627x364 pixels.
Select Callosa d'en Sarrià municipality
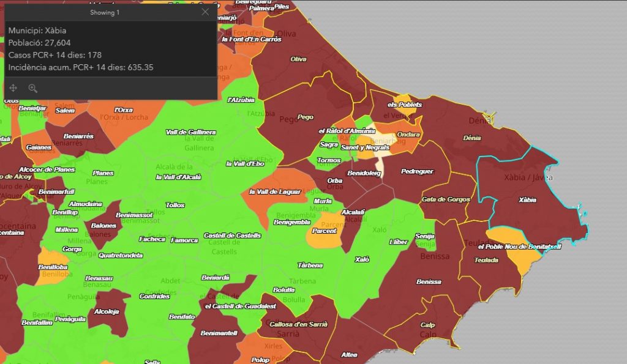(298, 324)
